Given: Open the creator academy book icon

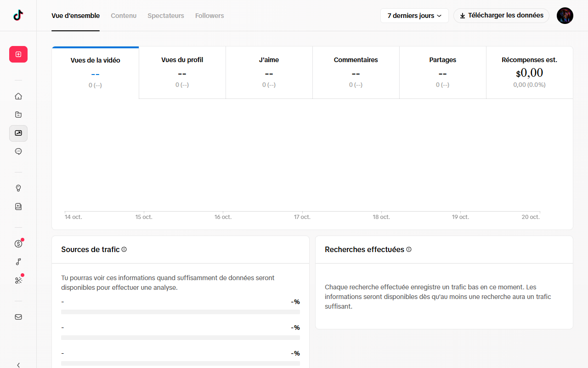Looking at the screenshot, I should [18, 207].
